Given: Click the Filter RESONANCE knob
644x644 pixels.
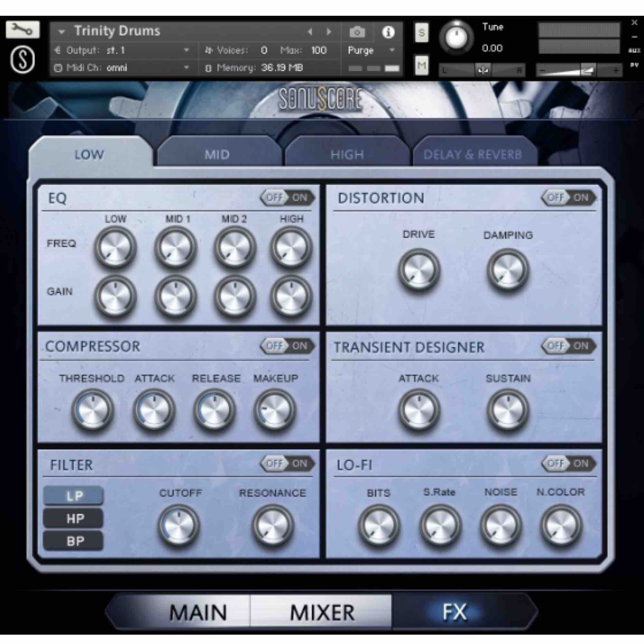Looking at the screenshot, I should click(x=272, y=525).
